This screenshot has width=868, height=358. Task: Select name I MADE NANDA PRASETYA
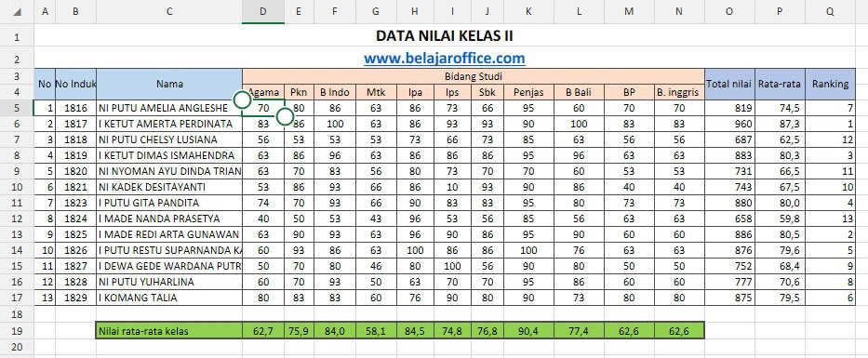click(168, 219)
